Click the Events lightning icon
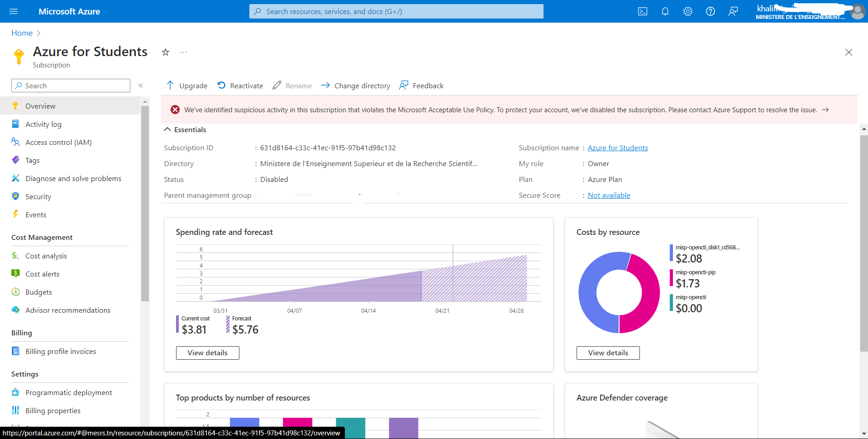Image resolution: width=868 pixels, height=439 pixels. pos(15,214)
